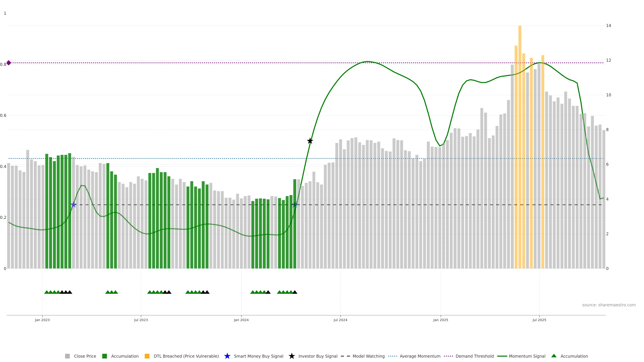Click the green Accumulation triangle legend icon
644x362 pixels.
pyautogui.click(x=554, y=356)
